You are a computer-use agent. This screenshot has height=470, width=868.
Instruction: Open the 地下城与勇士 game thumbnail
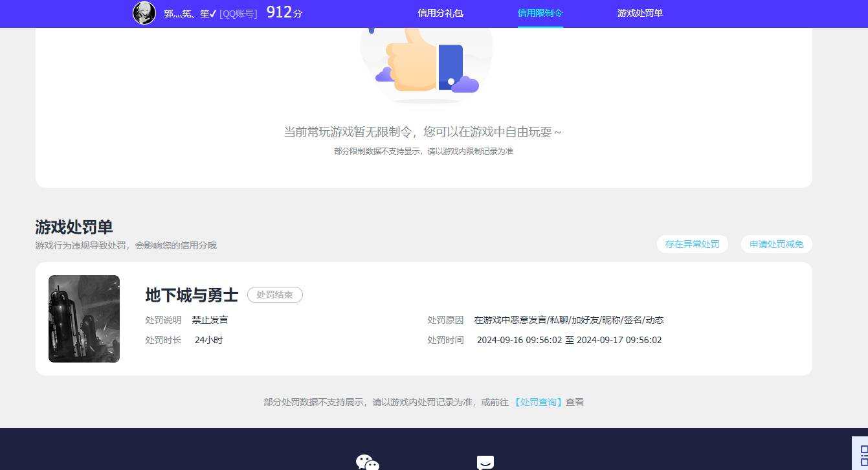84,319
